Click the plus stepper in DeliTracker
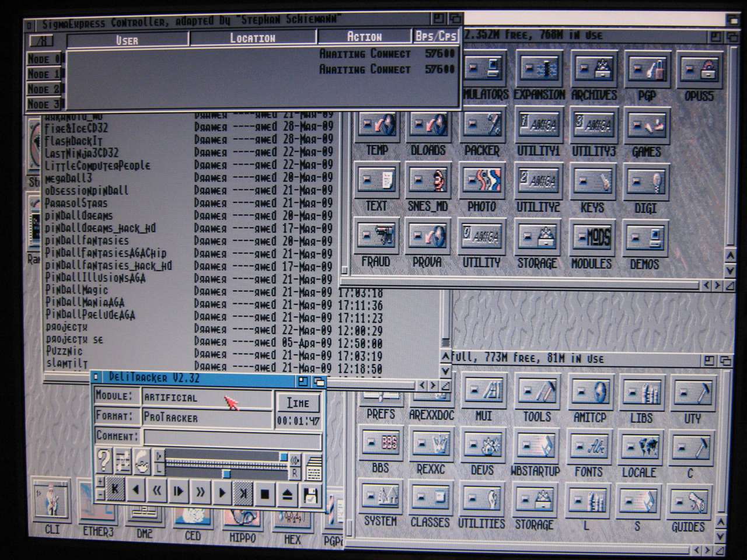 click(100, 482)
